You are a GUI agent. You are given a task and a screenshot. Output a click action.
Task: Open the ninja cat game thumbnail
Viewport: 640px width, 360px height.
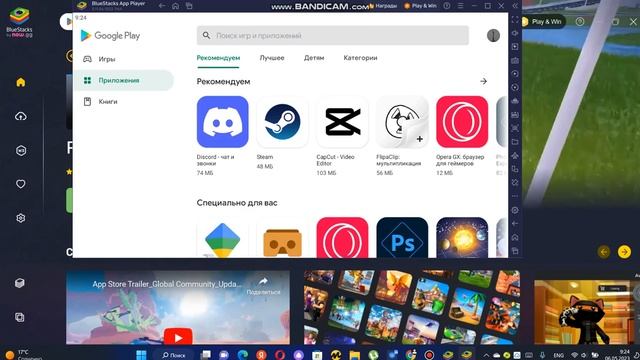[x=587, y=312]
